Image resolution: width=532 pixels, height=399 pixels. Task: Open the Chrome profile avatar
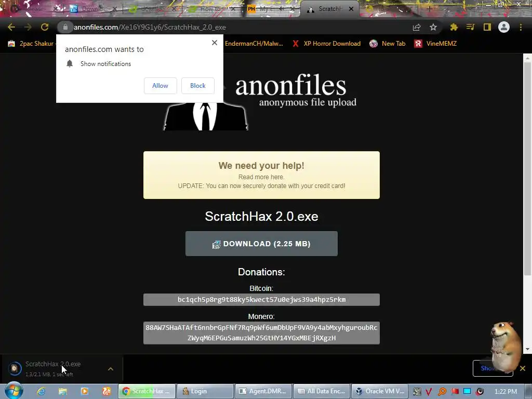click(x=504, y=27)
